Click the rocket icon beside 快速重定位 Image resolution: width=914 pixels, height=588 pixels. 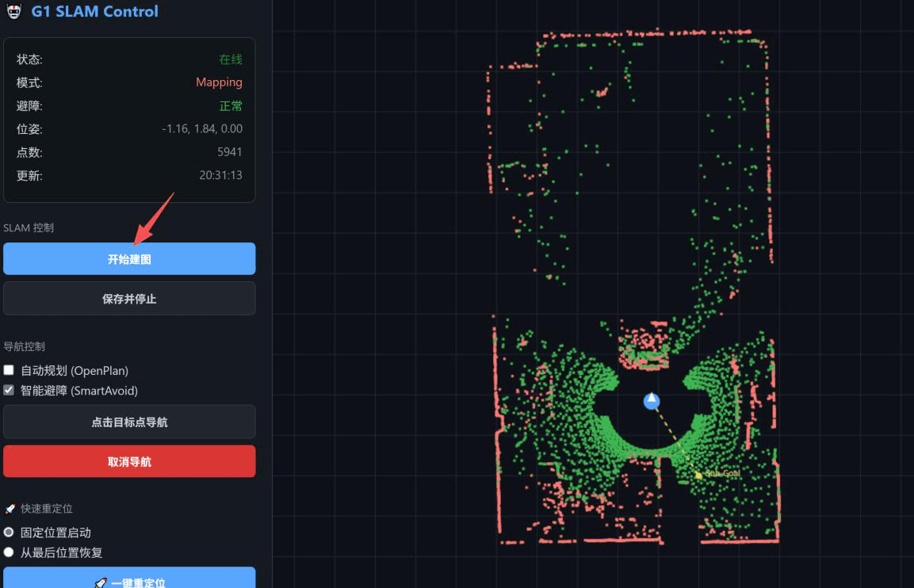click(x=10, y=509)
